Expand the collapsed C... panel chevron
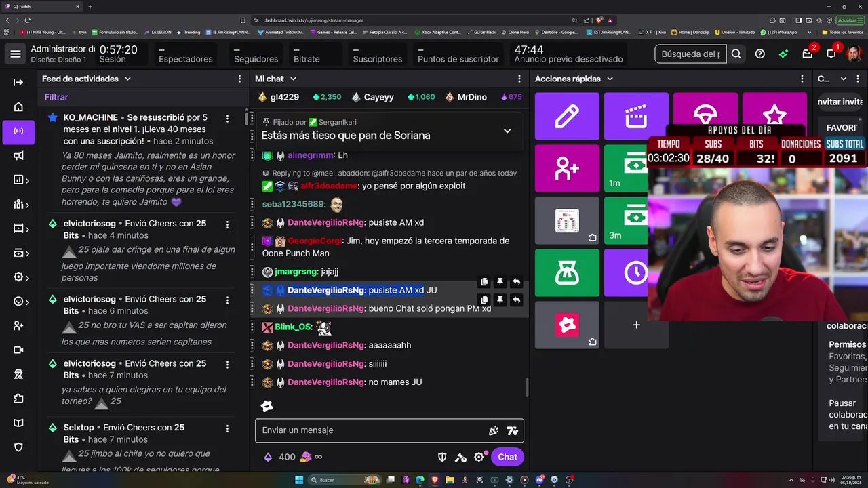This screenshot has height=488, width=868. 844,79
